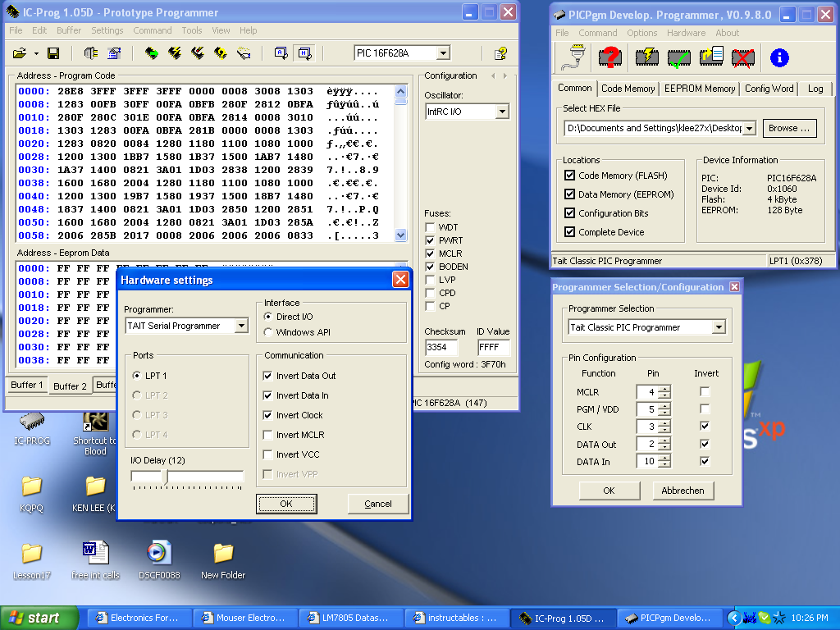The width and height of the screenshot is (840, 630).
Task: Adjust the DATA In pin spinner
Action: click(x=664, y=461)
